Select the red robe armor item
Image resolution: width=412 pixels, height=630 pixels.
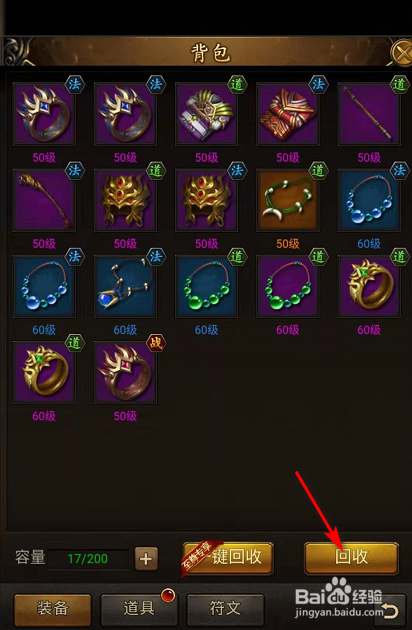288,114
